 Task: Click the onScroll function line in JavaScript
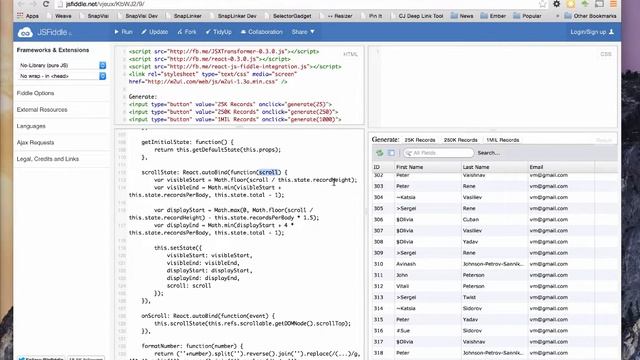click(208, 316)
